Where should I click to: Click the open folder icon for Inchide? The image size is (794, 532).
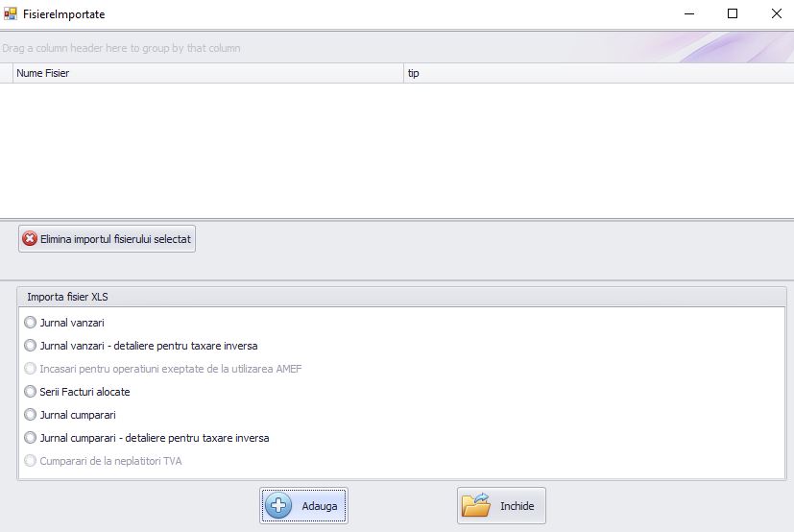[x=476, y=506]
